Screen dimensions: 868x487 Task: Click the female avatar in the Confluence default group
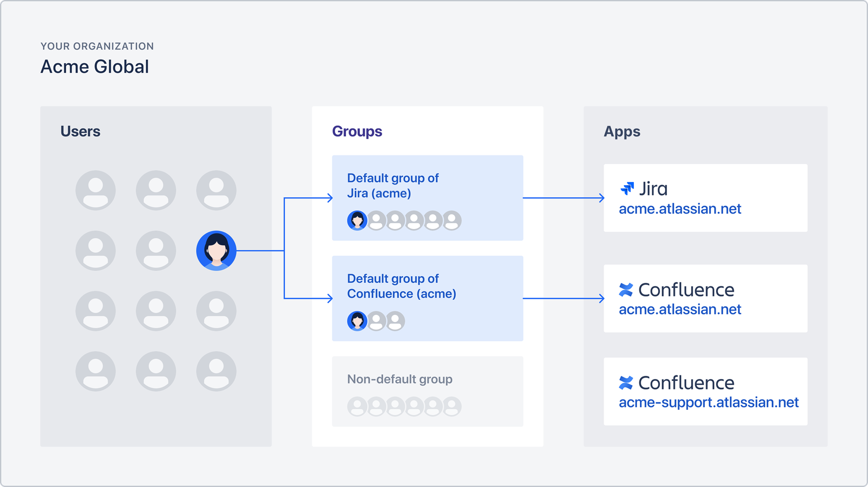click(x=357, y=321)
